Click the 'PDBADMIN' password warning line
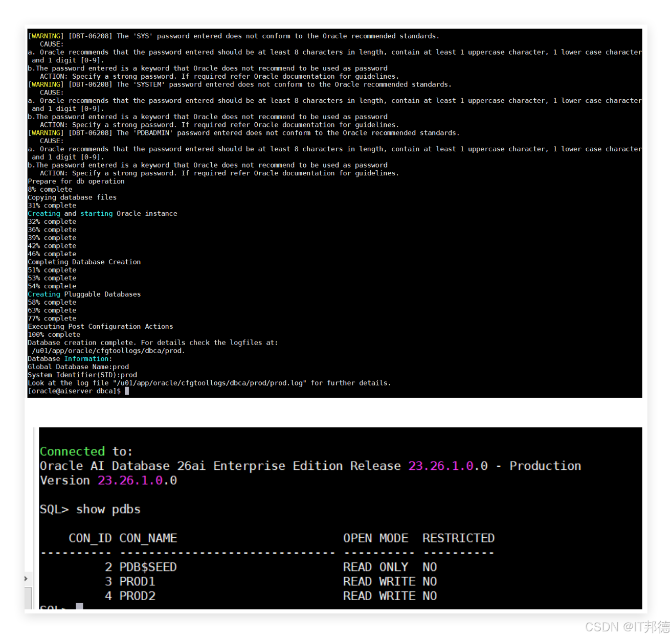672x638 pixels. click(x=244, y=133)
